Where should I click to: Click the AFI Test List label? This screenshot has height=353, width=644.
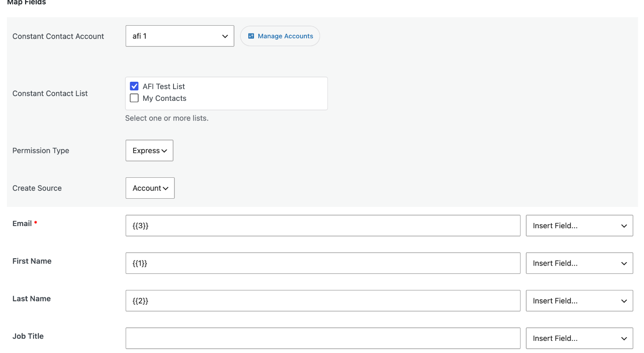[x=164, y=87]
